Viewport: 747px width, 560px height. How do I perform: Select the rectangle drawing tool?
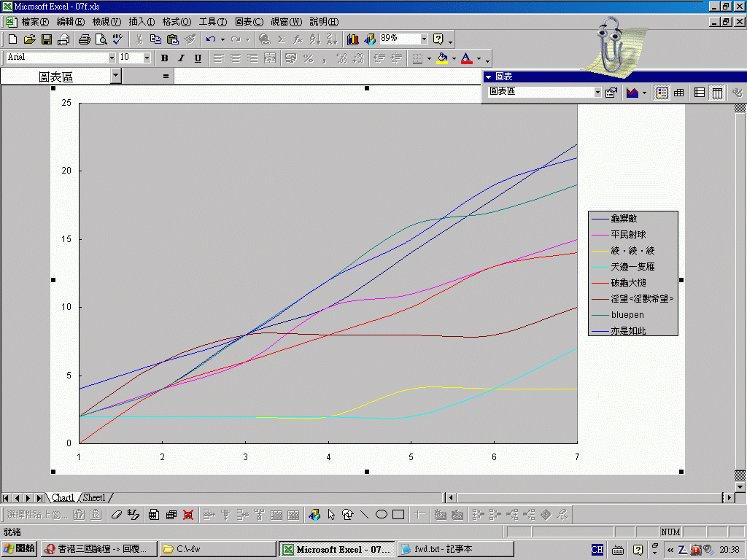[398, 515]
